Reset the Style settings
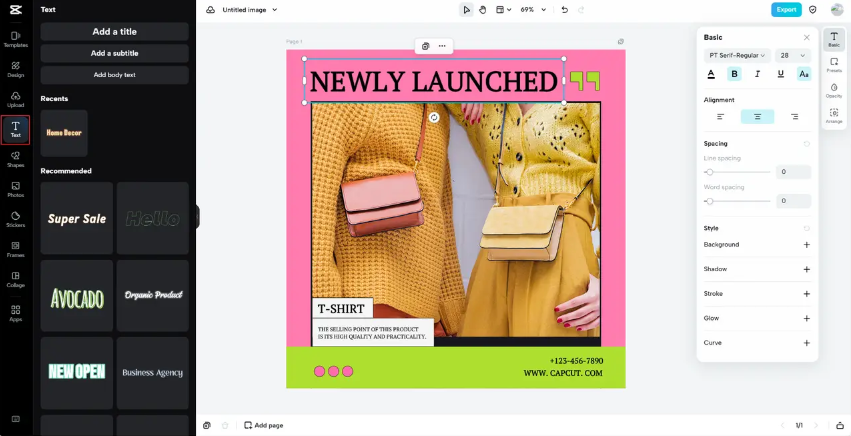 pos(806,229)
